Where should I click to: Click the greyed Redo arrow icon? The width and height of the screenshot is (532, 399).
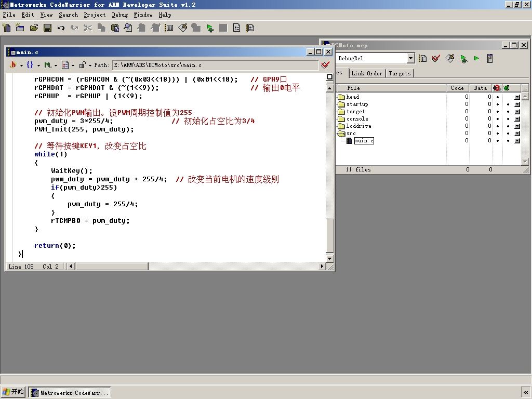74,28
